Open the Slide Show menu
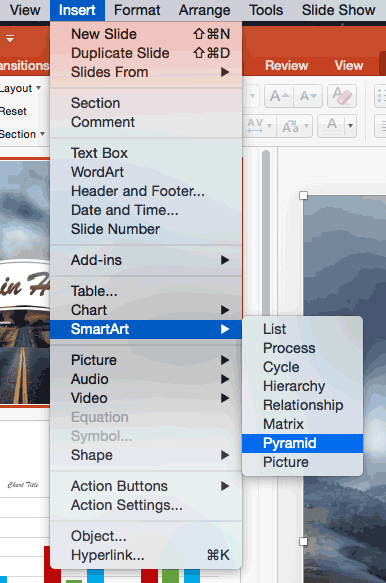The width and height of the screenshot is (386, 583). tap(338, 10)
